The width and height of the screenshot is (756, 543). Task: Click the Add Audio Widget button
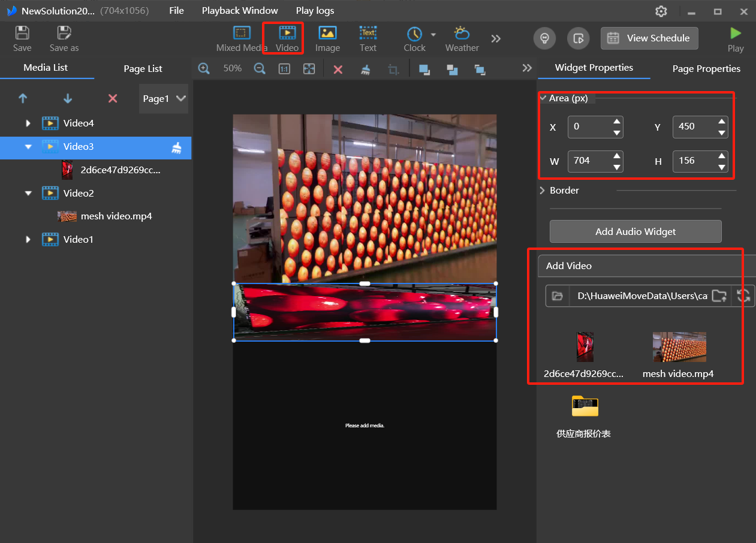coord(635,231)
